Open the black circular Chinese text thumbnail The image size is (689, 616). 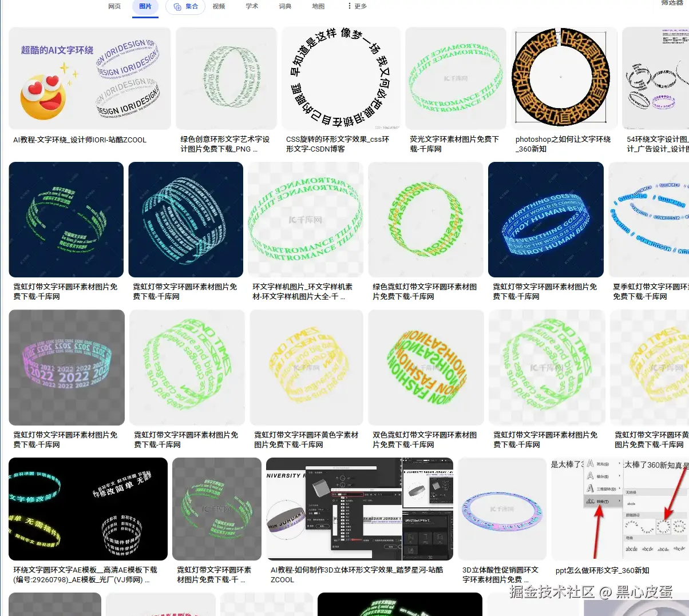coord(341,78)
